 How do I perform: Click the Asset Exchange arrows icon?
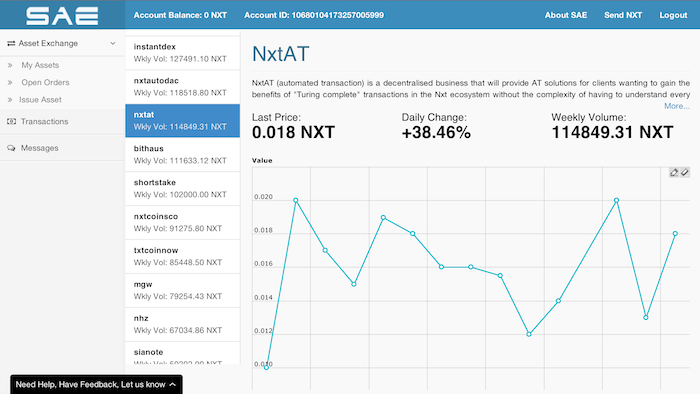tap(11, 43)
